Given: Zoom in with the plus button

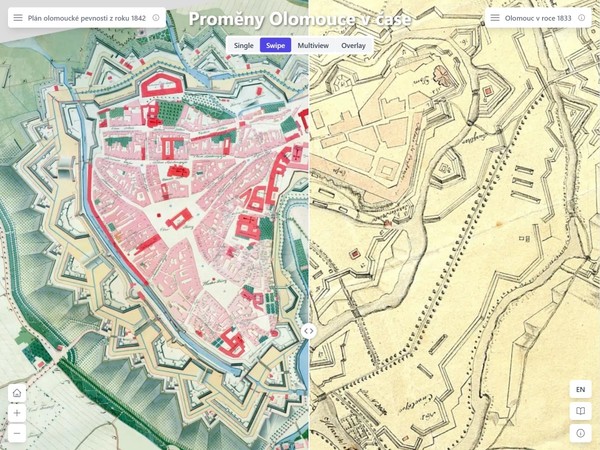Looking at the screenshot, I should pyautogui.click(x=17, y=413).
